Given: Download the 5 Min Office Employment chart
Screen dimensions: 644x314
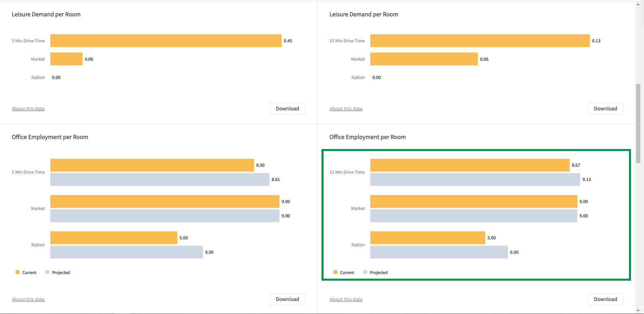Looking at the screenshot, I should coord(287,299).
